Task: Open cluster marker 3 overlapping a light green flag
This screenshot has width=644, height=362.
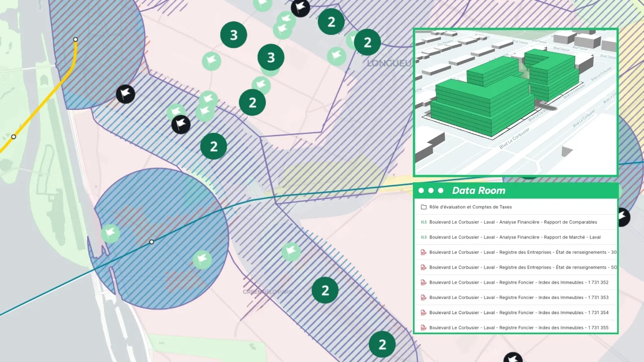Action: [x=271, y=58]
